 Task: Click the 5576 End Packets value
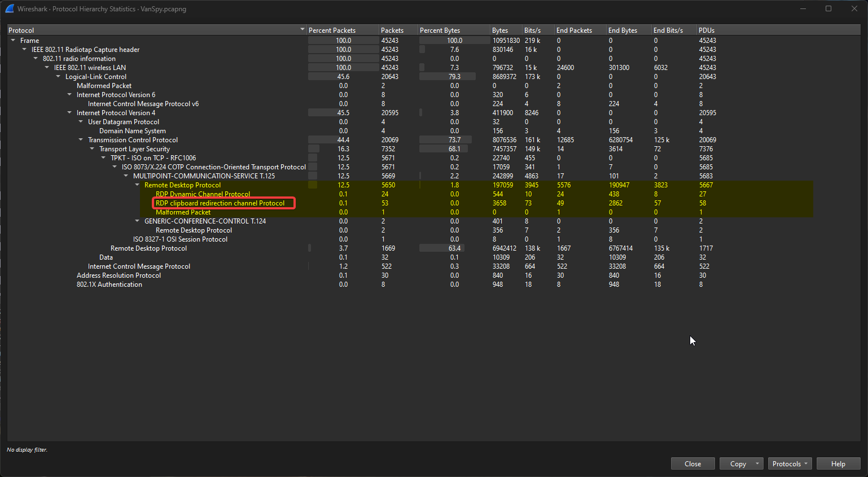click(x=564, y=185)
